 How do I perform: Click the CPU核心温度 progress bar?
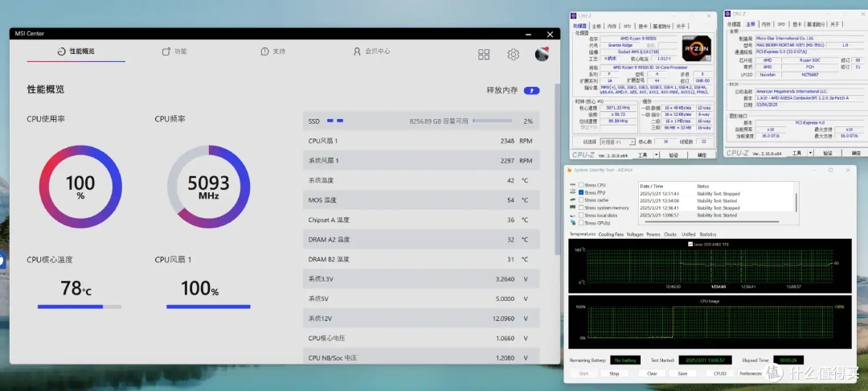79,307
